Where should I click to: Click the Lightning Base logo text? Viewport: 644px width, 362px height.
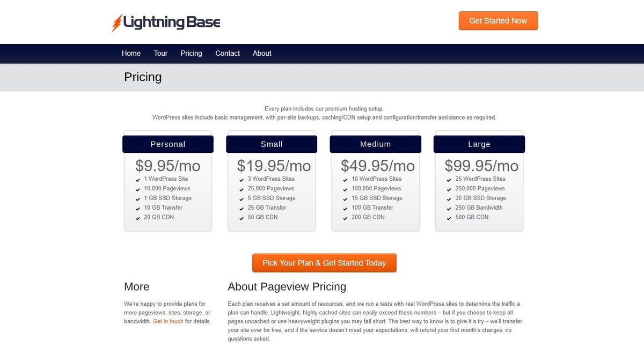click(x=171, y=23)
